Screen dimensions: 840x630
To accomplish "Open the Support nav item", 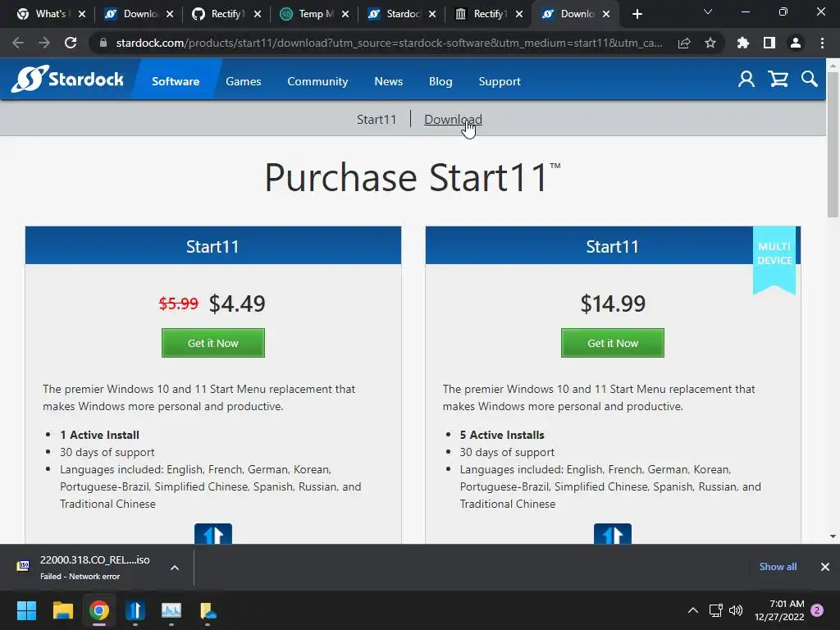I will 500,81.
